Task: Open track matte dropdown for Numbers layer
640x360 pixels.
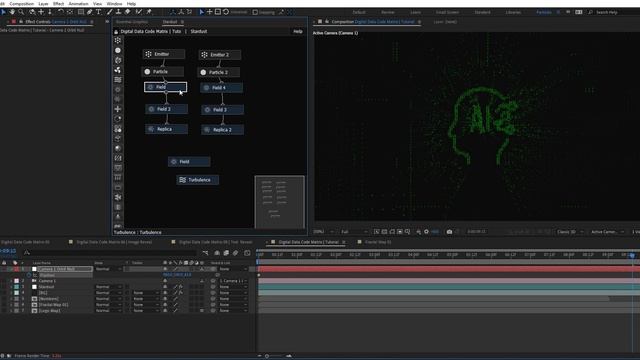Action: point(146,299)
